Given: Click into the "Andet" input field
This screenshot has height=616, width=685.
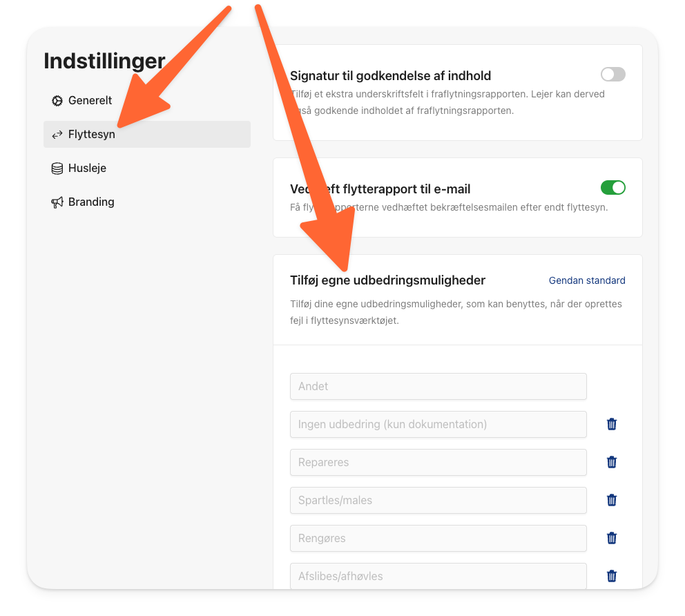Looking at the screenshot, I should coord(438,386).
